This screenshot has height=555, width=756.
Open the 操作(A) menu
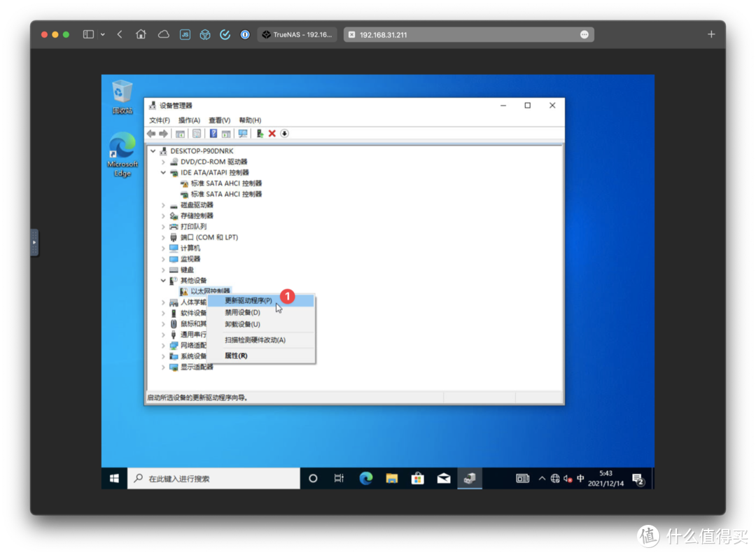click(189, 120)
